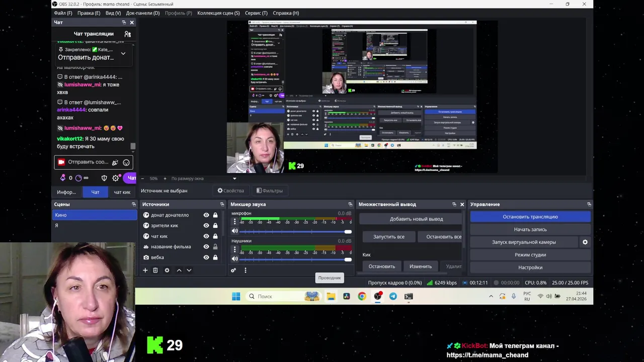The image size is (644, 362).
Task: Open the Сервис menu
Action: (256, 13)
